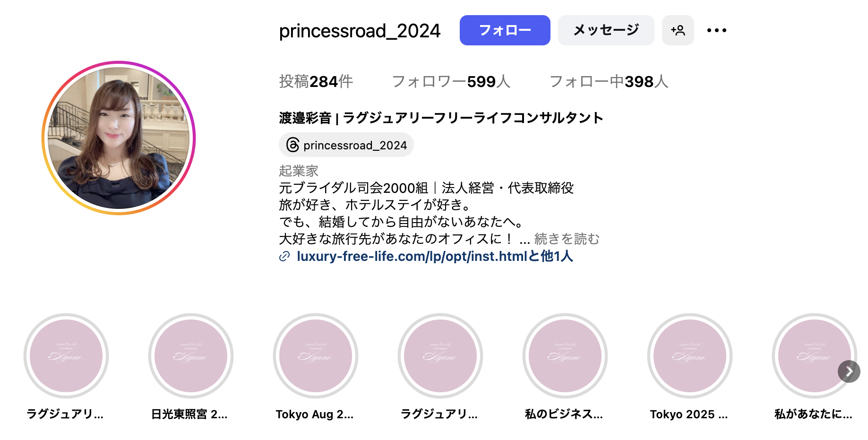Click the chain link icon
This screenshot has height=440, width=868.
point(284,257)
